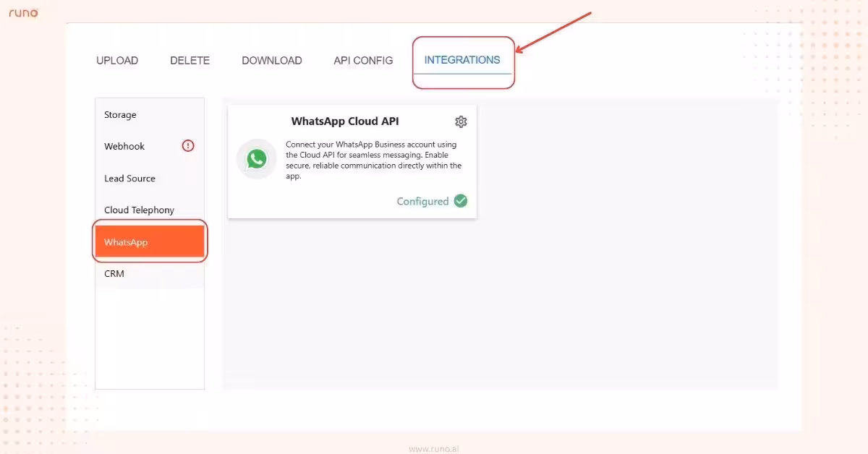868x454 pixels.
Task: Open the DOWNLOAD tab
Action: 271,61
